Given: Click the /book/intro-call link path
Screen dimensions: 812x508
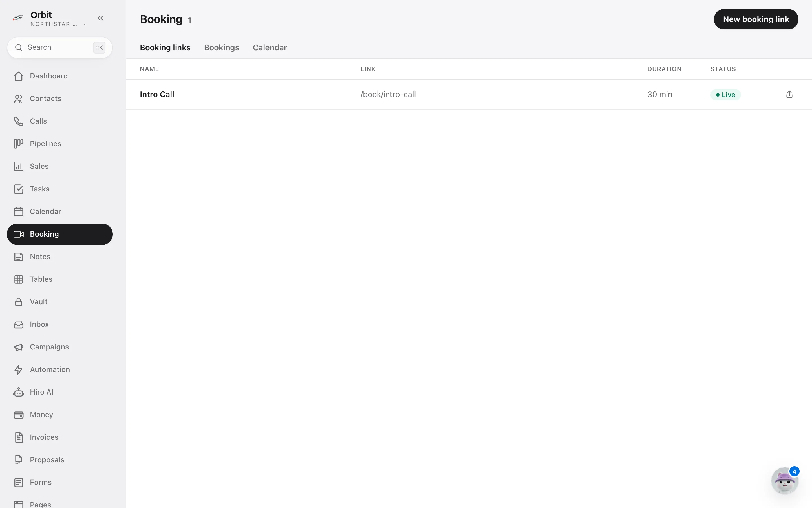Looking at the screenshot, I should pyautogui.click(x=388, y=95).
